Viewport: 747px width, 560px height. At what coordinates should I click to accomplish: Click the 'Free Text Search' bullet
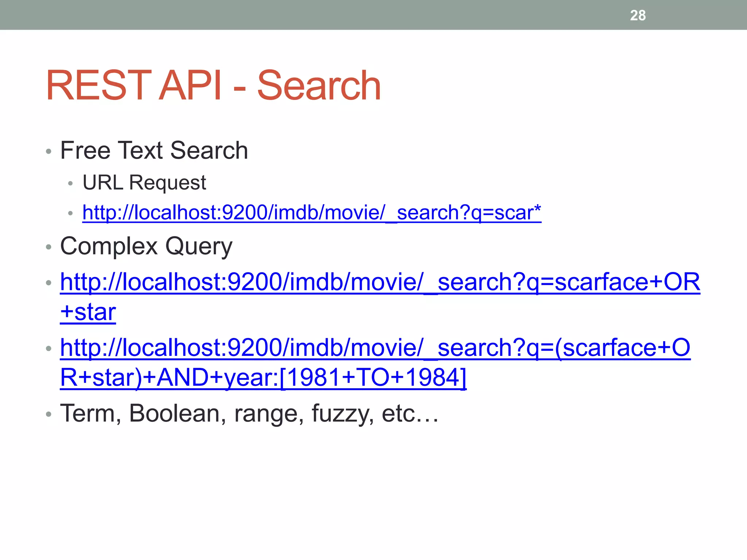pyautogui.click(x=154, y=150)
